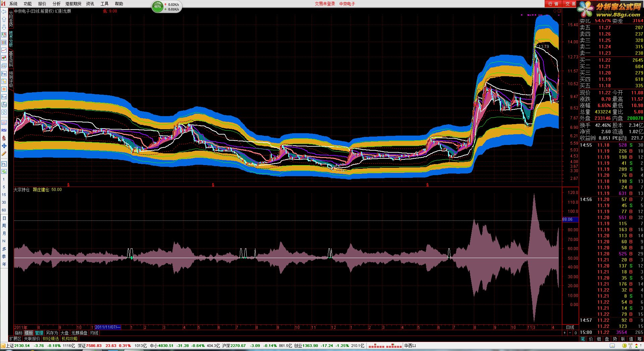Select the 30-minute period button
The height and width of the screenshot is (351, 644).
pos(4,203)
